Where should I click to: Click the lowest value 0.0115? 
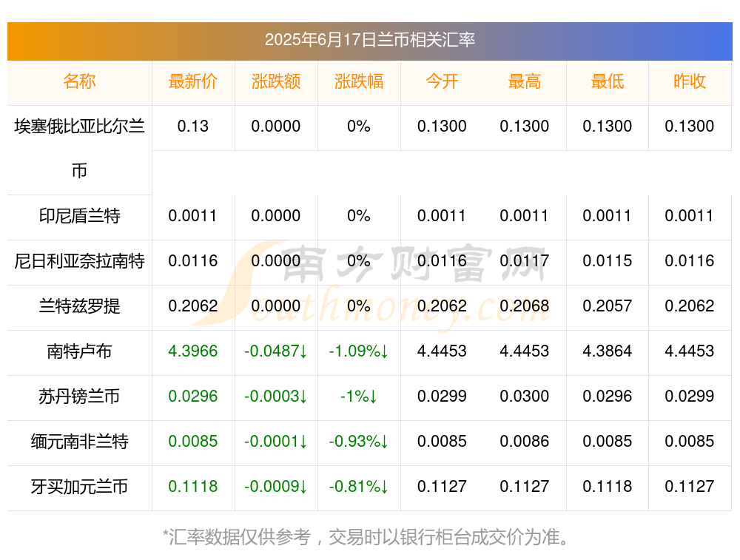[x=607, y=261]
